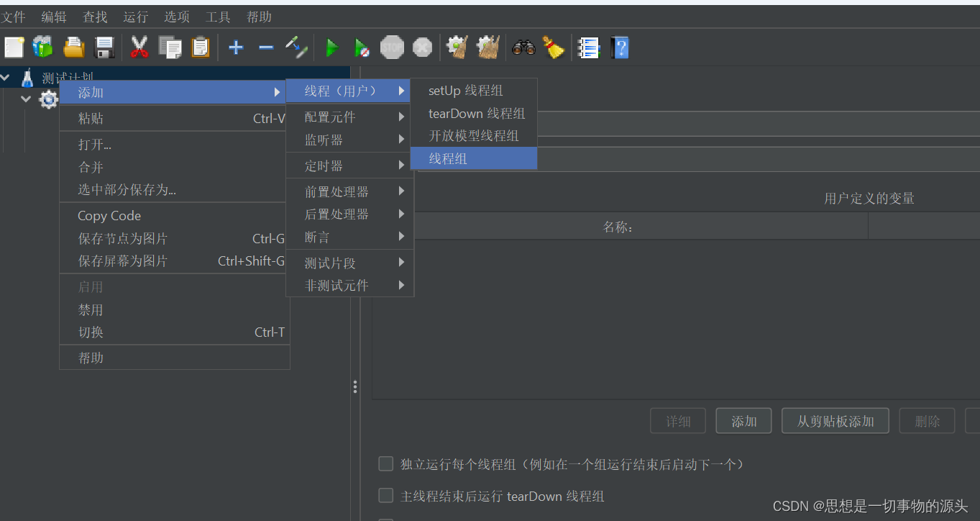980x521 pixels.
Task: Click the copy pages icon
Action: 170,47
